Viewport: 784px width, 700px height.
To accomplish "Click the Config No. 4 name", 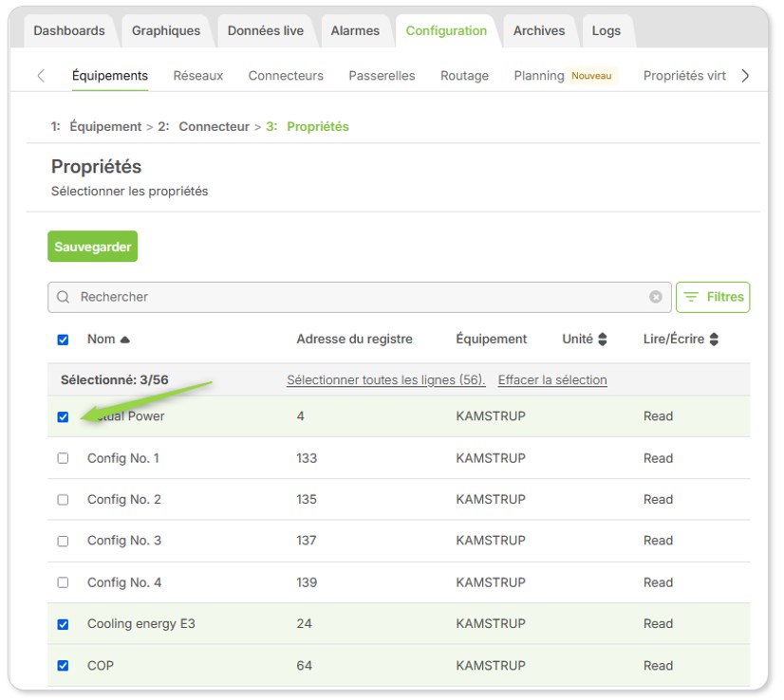I will click(124, 582).
